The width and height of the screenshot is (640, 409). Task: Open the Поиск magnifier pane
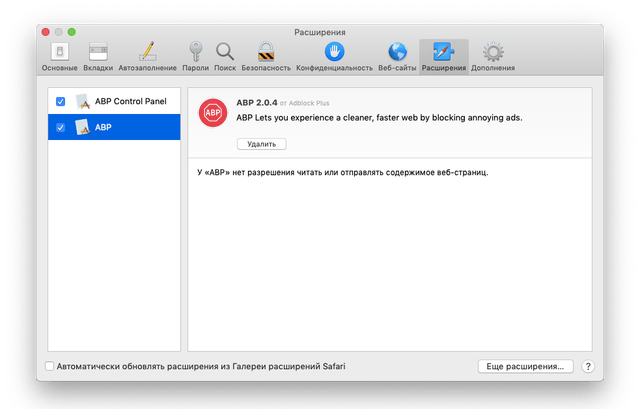coord(225,56)
